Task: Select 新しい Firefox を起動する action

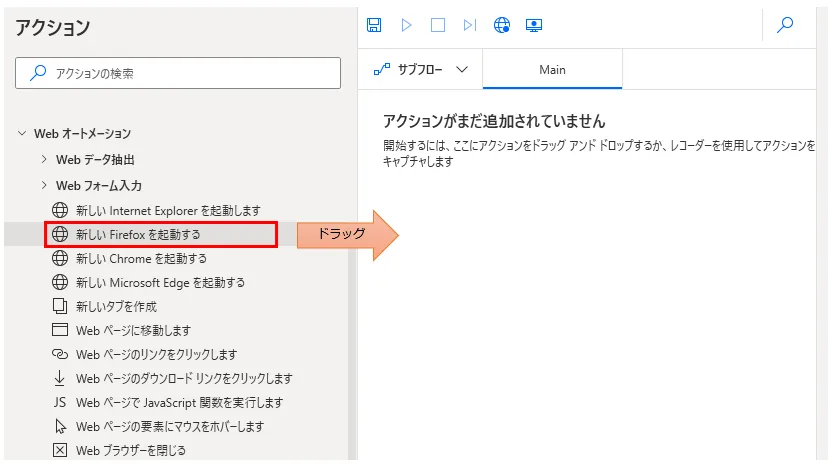Action: (138, 234)
